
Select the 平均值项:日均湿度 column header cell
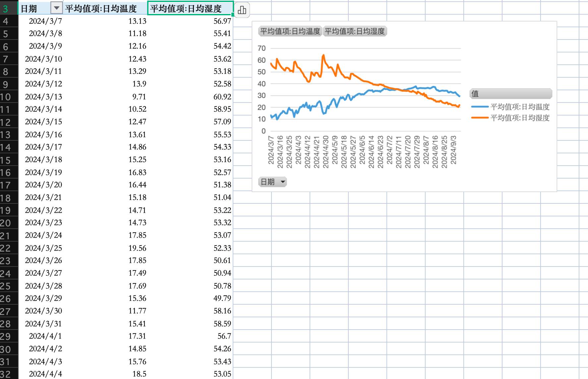(x=191, y=8)
